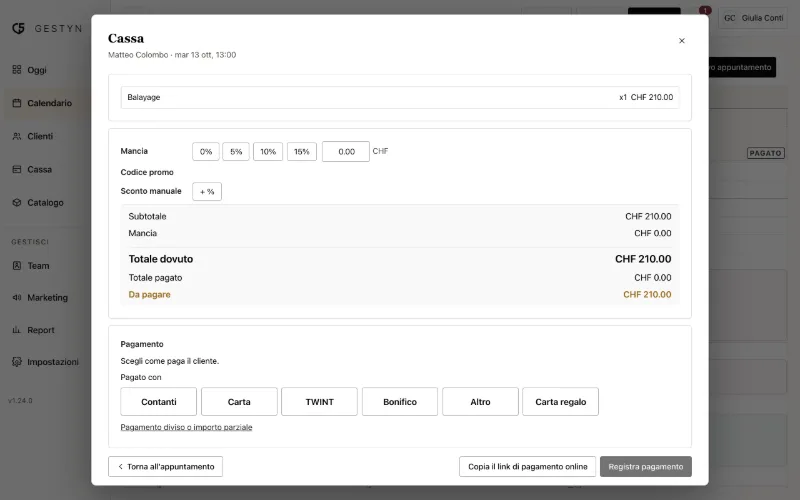Click the Gestyn logo icon
The height and width of the screenshot is (500, 800).
coord(18,29)
